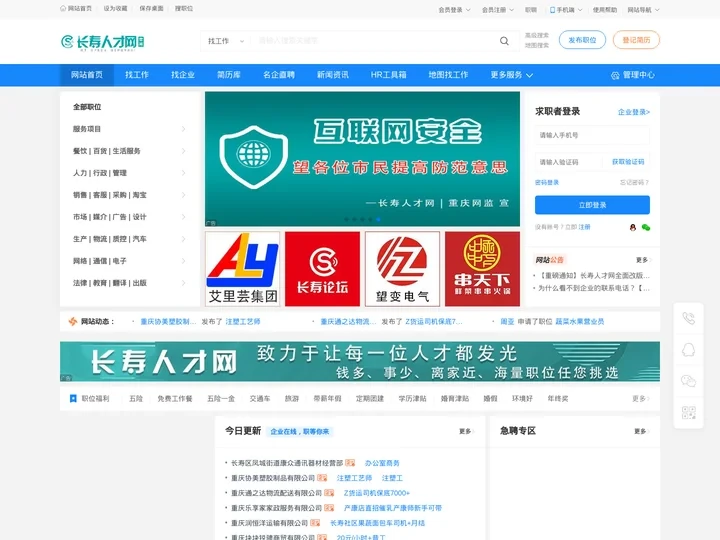The image size is (720, 540).
Task: Click the phone number input field
Action: coord(592,135)
